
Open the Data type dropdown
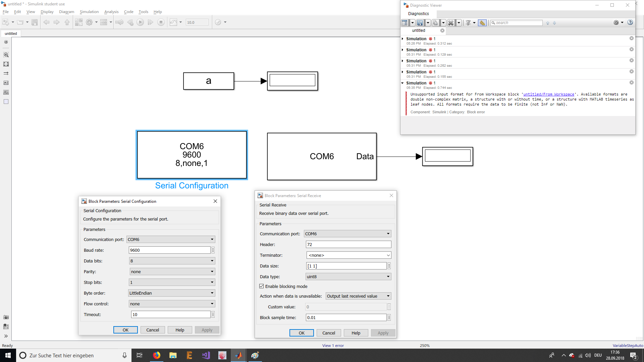(x=348, y=277)
